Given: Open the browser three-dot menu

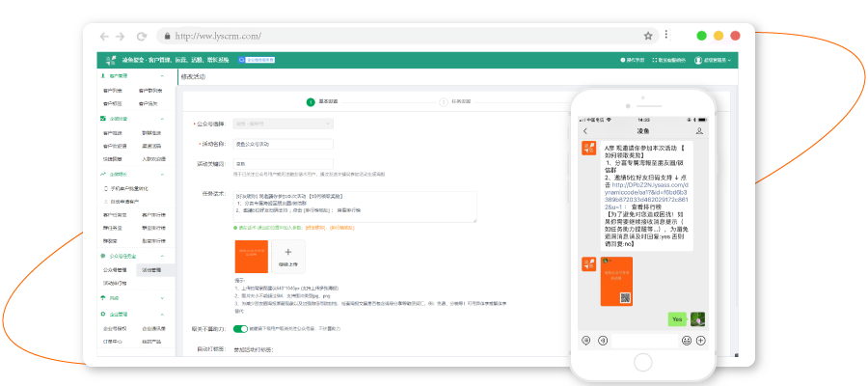Looking at the screenshot, I should (x=666, y=36).
